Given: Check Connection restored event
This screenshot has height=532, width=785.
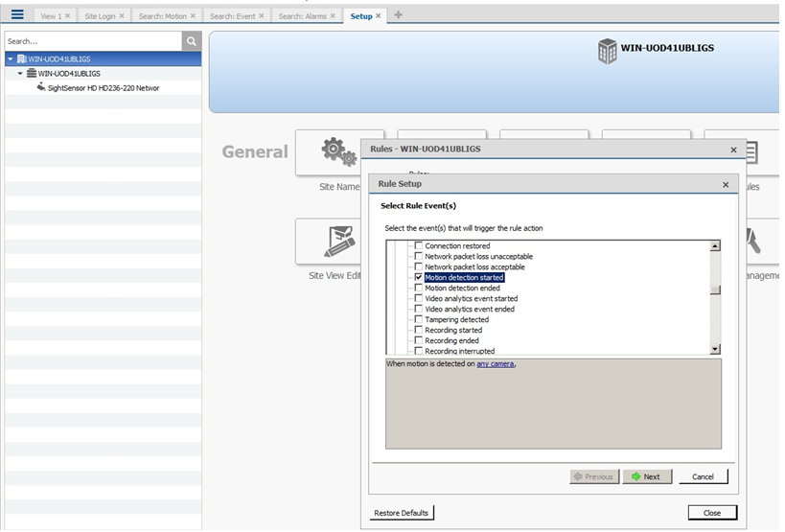Looking at the screenshot, I should coord(419,245).
